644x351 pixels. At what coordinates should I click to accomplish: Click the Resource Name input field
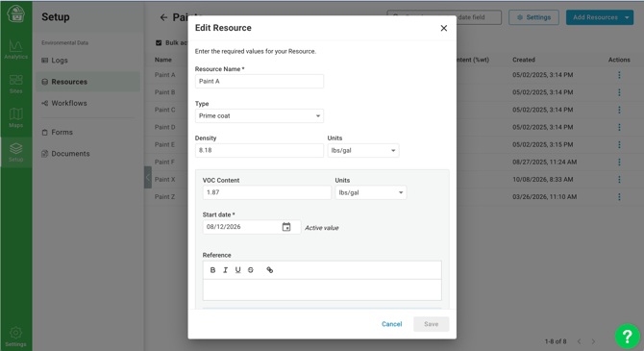260,82
